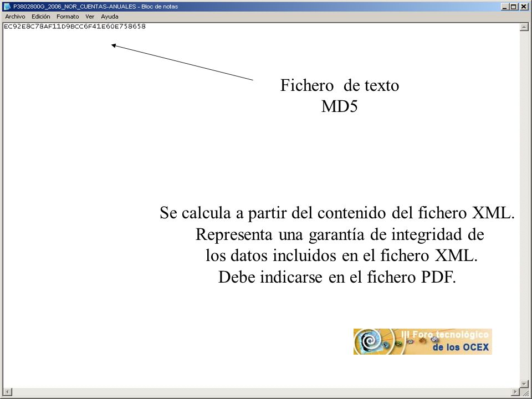
Task: Click horizontal scrollbar right arrow
Action: point(515,392)
